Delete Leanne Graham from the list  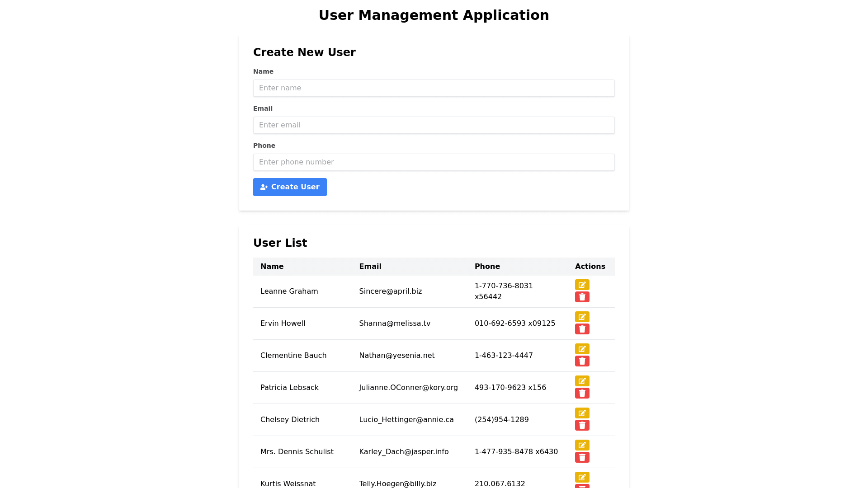(x=582, y=297)
